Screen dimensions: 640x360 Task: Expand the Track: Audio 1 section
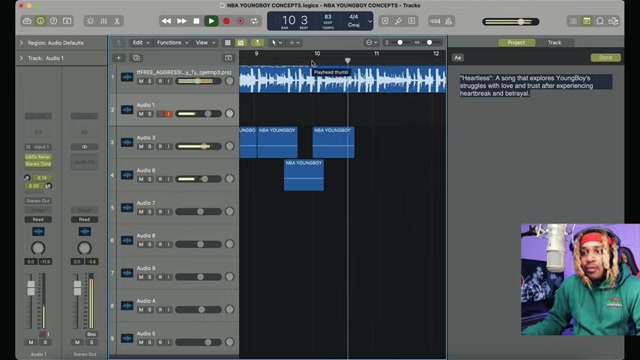click(x=21, y=58)
